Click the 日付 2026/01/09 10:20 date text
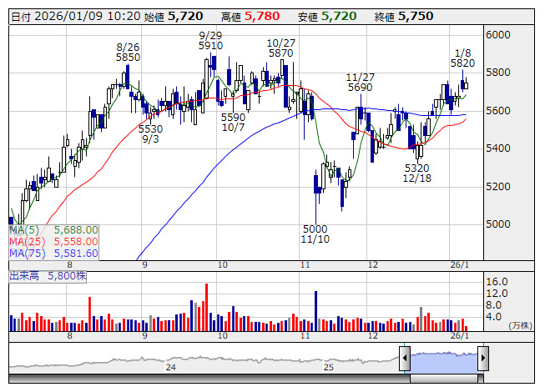This screenshot has height=392, width=545. tap(76, 17)
